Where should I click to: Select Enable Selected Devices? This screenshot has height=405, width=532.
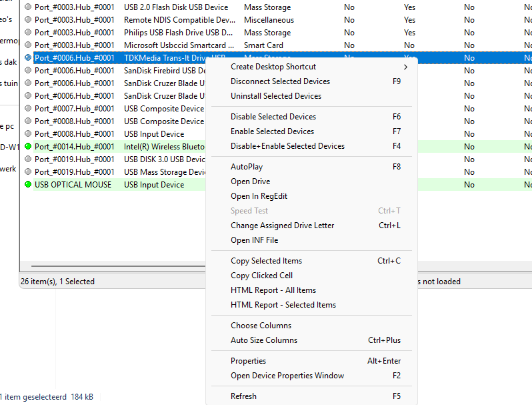(x=311, y=131)
